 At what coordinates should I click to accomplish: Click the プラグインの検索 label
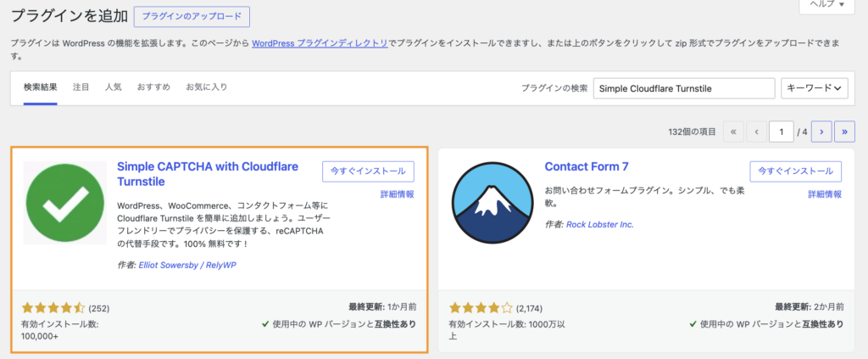point(554,88)
